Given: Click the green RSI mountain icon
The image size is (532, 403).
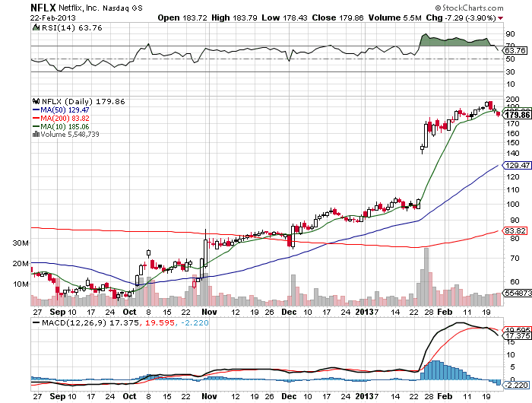Looking at the screenshot, I should point(36,27).
